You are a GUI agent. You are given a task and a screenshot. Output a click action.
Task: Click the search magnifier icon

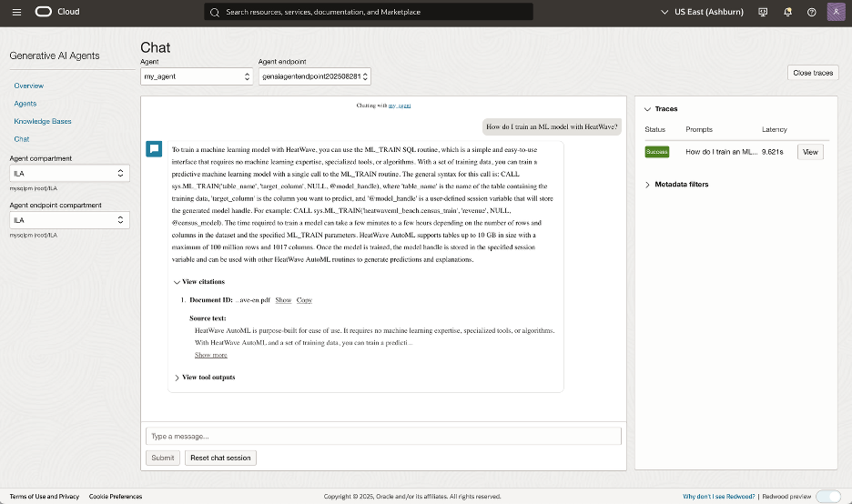tap(215, 12)
